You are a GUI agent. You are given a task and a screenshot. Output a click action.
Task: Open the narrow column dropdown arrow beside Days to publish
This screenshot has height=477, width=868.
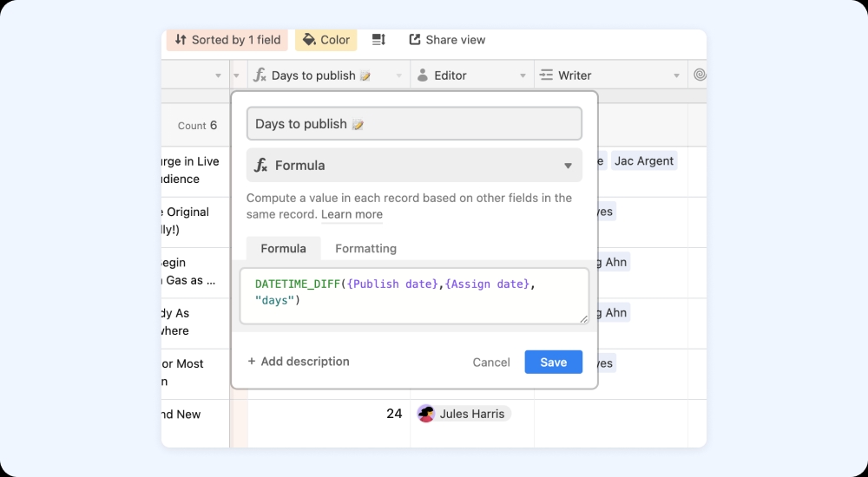point(237,75)
